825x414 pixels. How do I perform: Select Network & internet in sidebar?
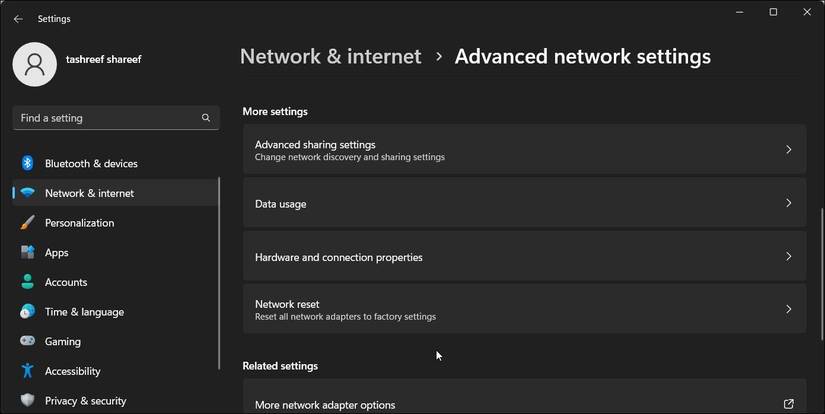89,193
